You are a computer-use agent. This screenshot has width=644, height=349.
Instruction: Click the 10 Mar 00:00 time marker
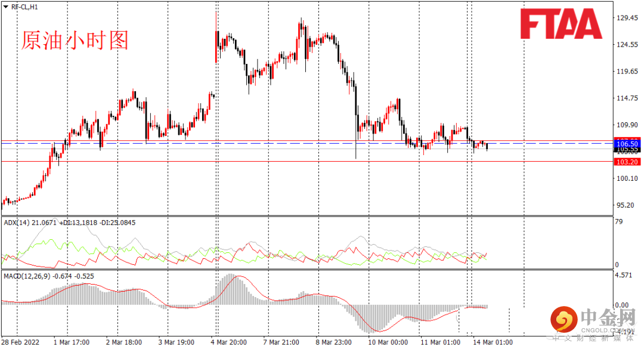(388, 342)
